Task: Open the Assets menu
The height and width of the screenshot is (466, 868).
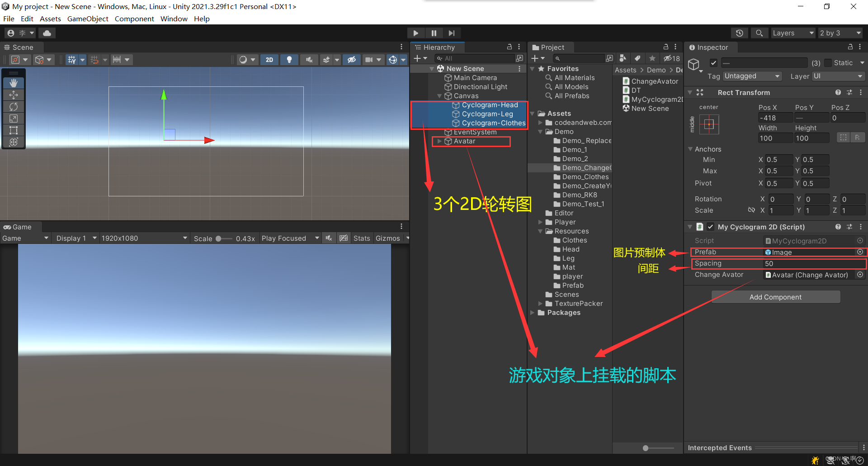Action: (50, 19)
